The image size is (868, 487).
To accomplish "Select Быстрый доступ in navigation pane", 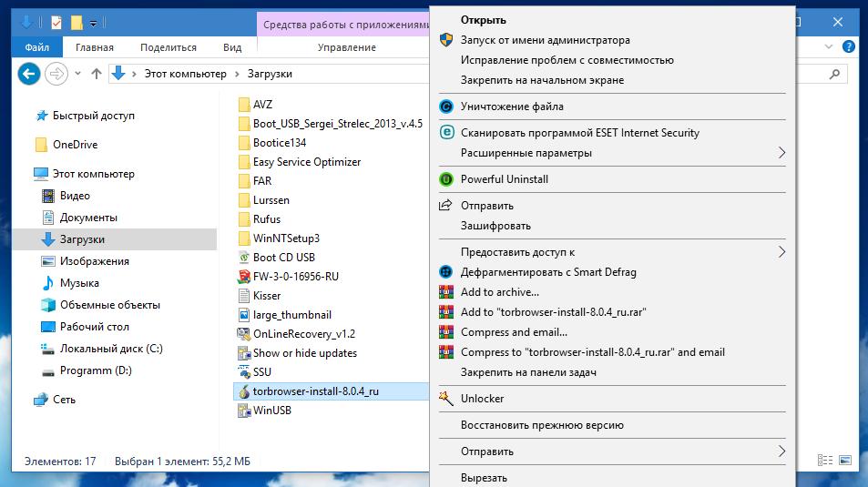I will coord(94,115).
